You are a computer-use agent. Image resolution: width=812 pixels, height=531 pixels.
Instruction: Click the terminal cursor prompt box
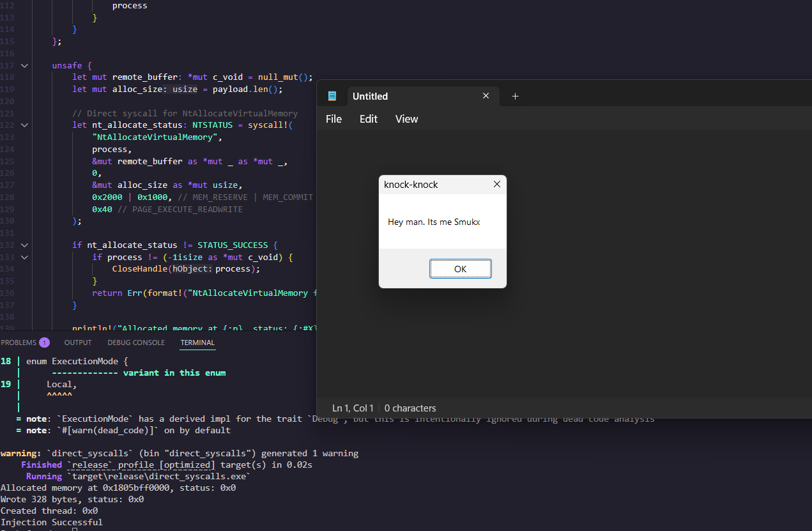(x=75, y=530)
